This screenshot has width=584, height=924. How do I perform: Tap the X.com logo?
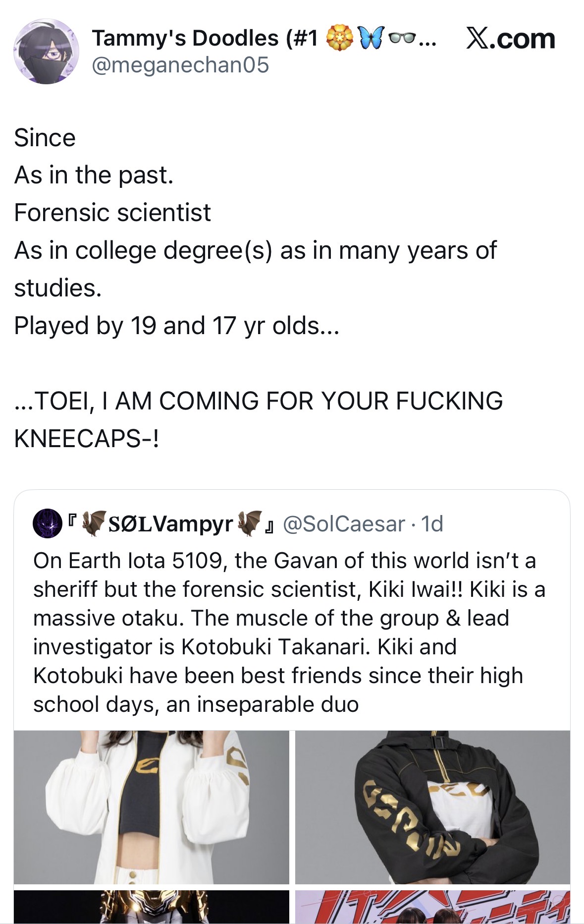click(x=511, y=39)
